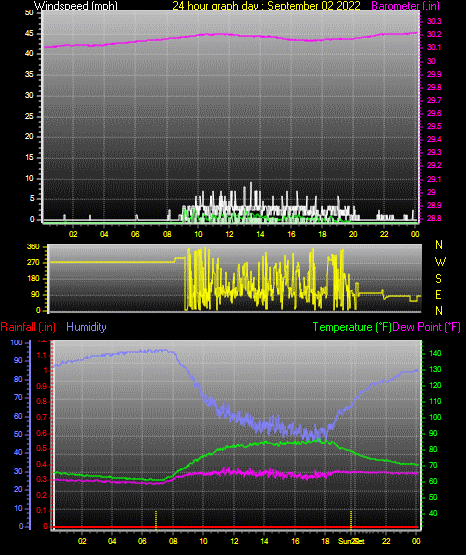The height and width of the screenshot is (555, 466).
Task: Click the '24 hour graph day : September 02 2022' heading
Action: point(266,6)
